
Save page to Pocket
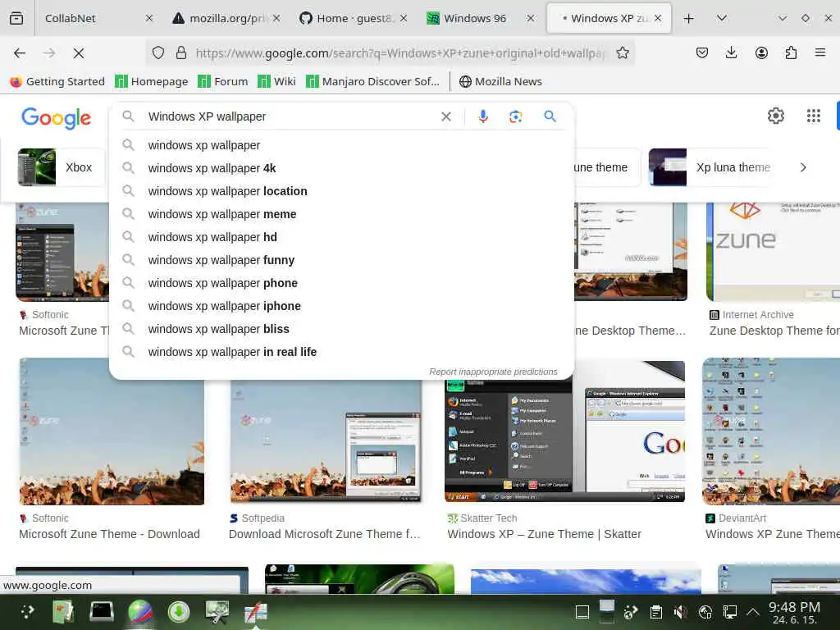pyautogui.click(x=702, y=52)
